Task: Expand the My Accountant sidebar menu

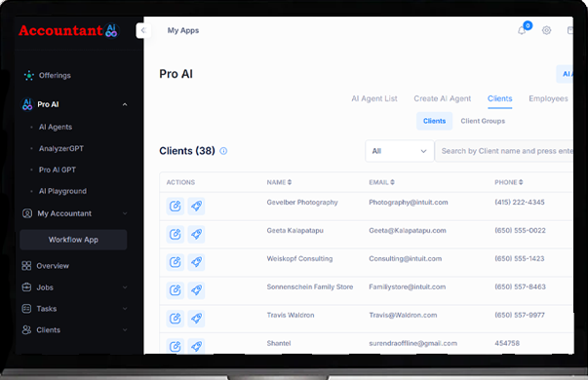Action: 125,213
